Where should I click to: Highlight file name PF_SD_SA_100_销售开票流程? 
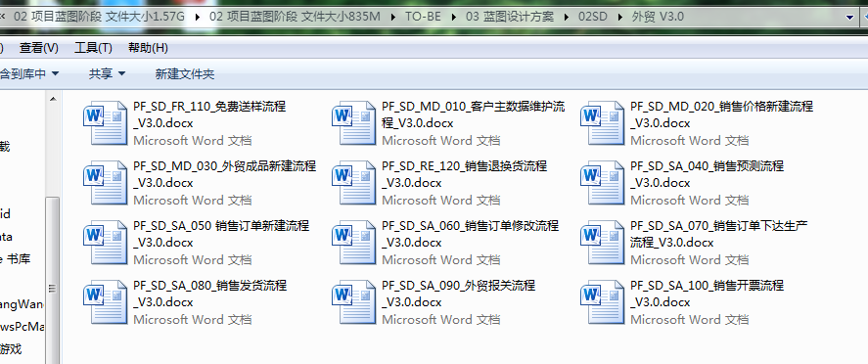(x=707, y=294)
